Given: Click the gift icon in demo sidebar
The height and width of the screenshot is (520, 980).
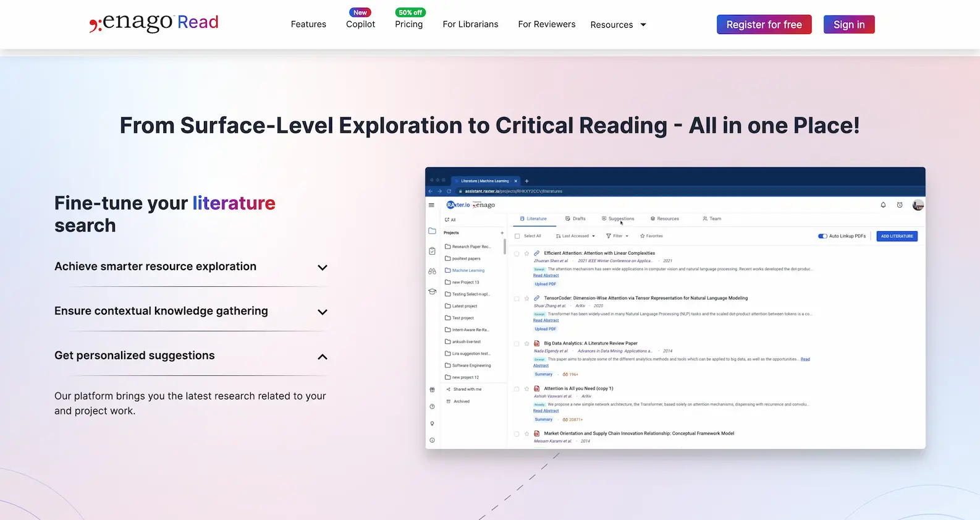Looking at the screenshot, I should [x=432, y=390].
